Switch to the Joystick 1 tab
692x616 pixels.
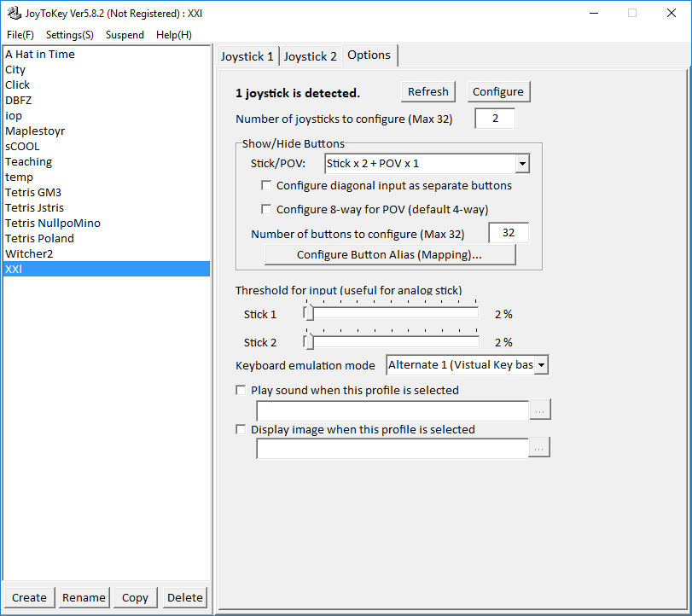coord(247,56)
